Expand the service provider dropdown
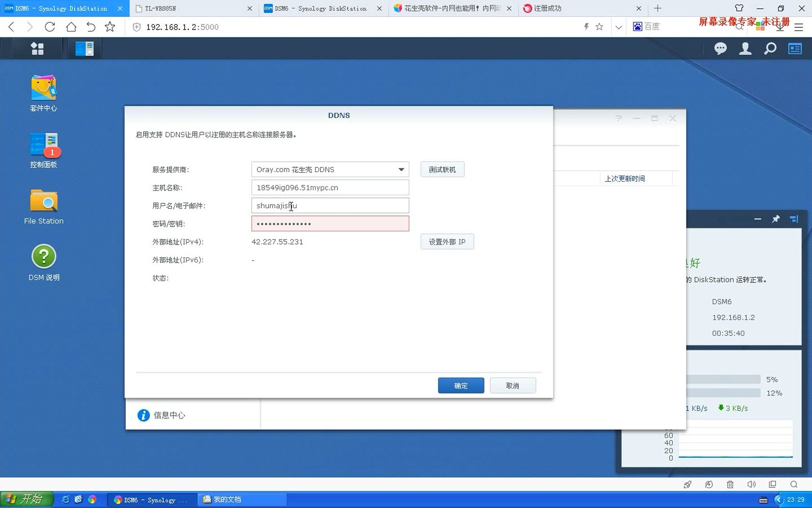Viewport: 812px width, 508px height. (401, 170)
